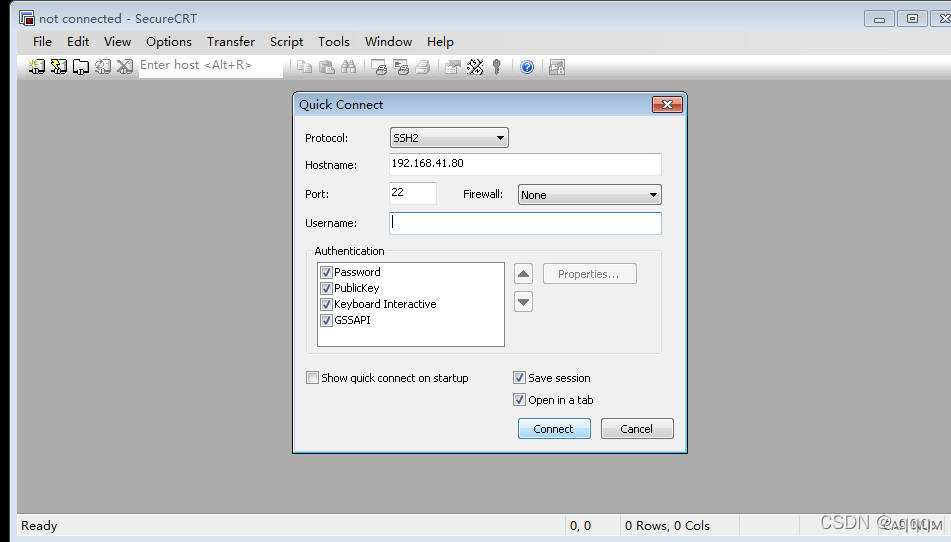Viewport: 951px width, 542px height.
Task: Uncheck Password authentication
Action: click(x=326, y=272)
